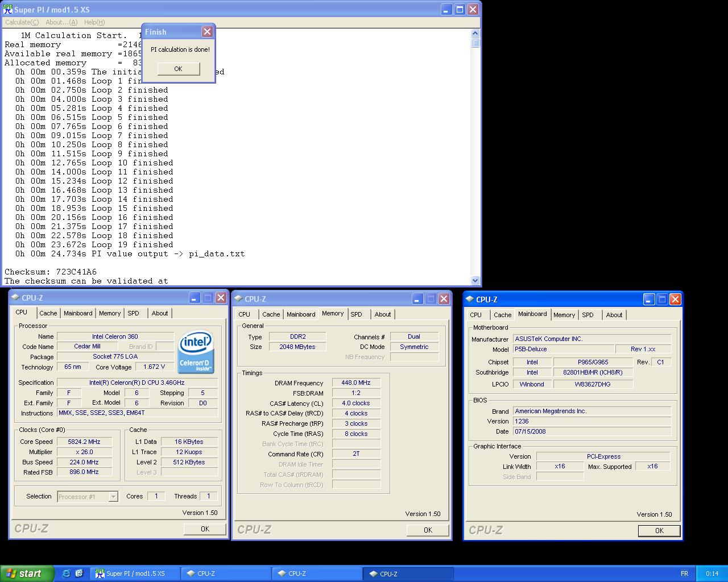
Task: Click the DRAM Frequency value 448.0 MHz
Action: [x=356, y=383]
